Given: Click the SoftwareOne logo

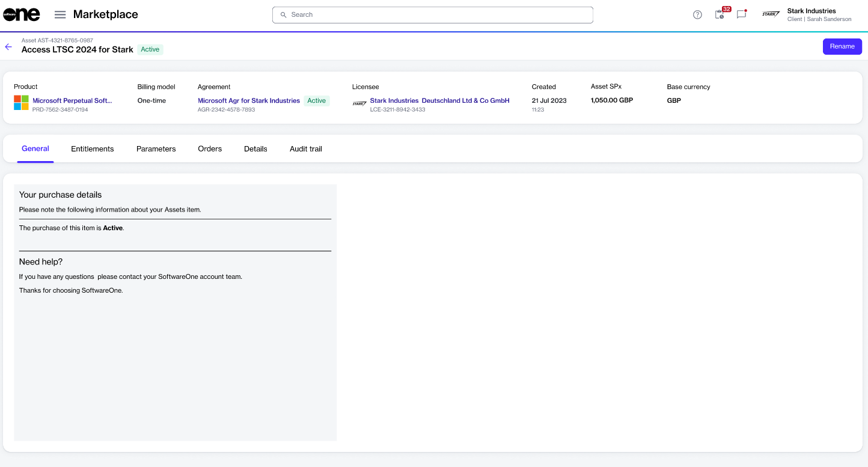Looking at the screenshot, I should click(x=22, y=14).
